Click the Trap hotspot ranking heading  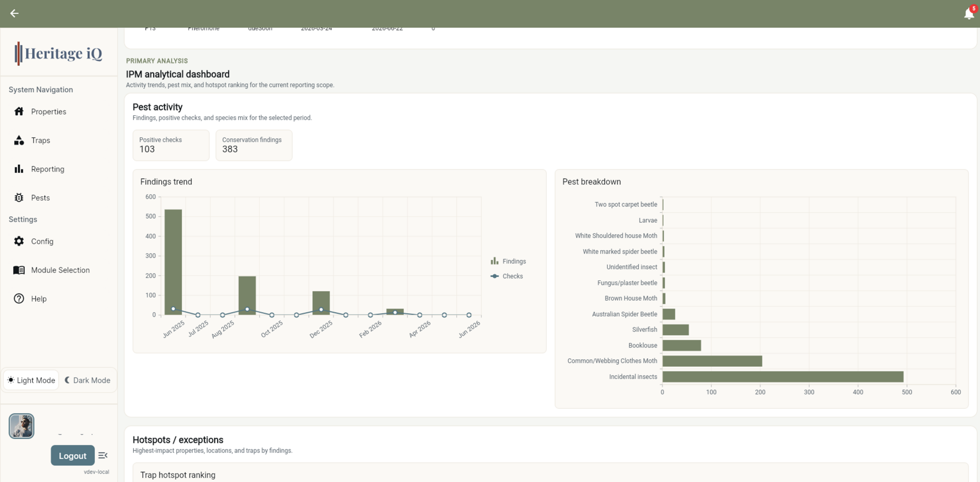(x=178, y=475)
